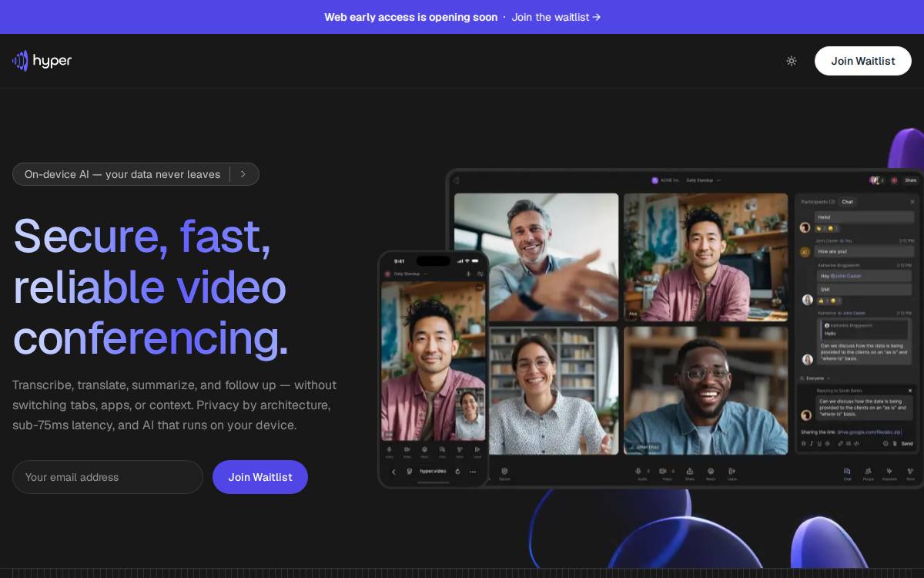Screen dimensions: 924x578
Task: Click the 'Web early access is opening soon' text
Action: (410, 17)
